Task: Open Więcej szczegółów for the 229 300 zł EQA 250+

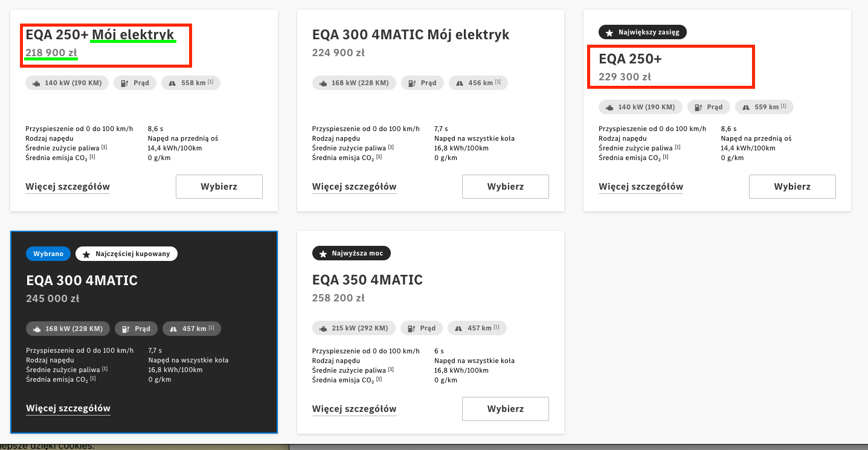Action: tap(641, 187)
